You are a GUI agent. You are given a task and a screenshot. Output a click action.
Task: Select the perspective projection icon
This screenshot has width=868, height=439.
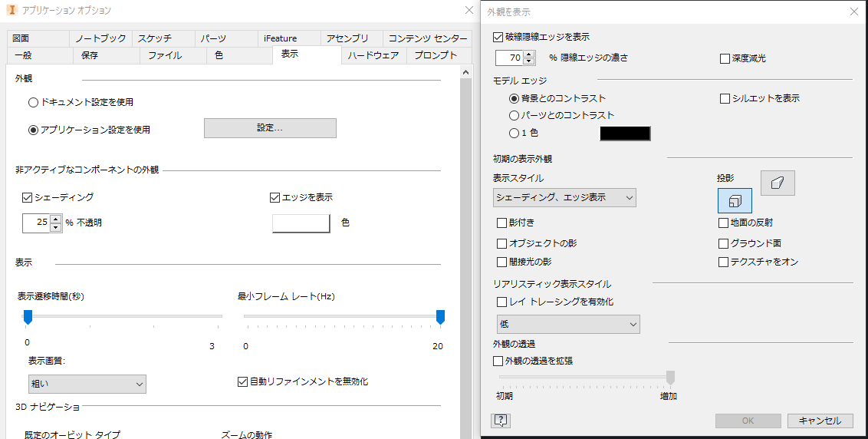point(778,183)
